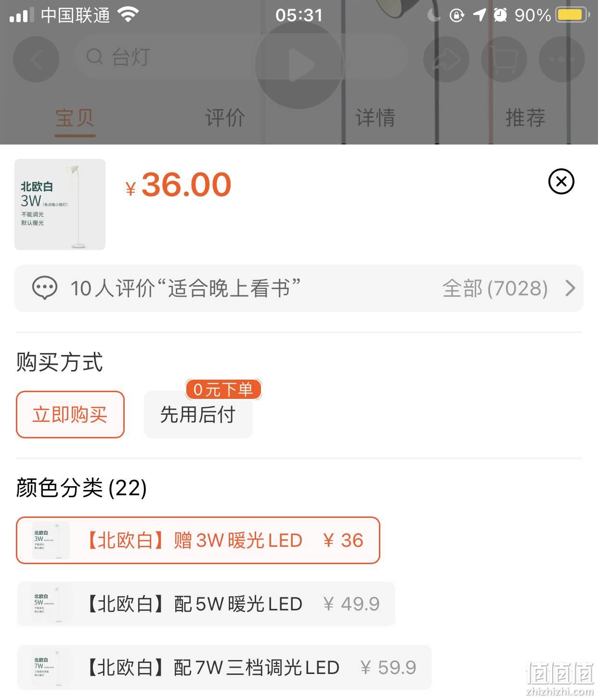
Task: Expand all reviews with the chevron arrow
Action: (x=570, y=288)
